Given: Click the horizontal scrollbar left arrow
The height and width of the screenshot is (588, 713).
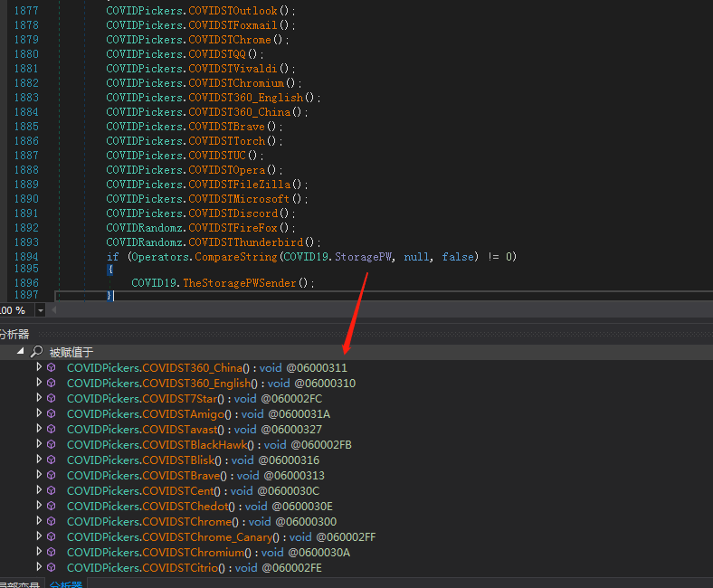Looking at the screenshot, I should tap(54, 310).
